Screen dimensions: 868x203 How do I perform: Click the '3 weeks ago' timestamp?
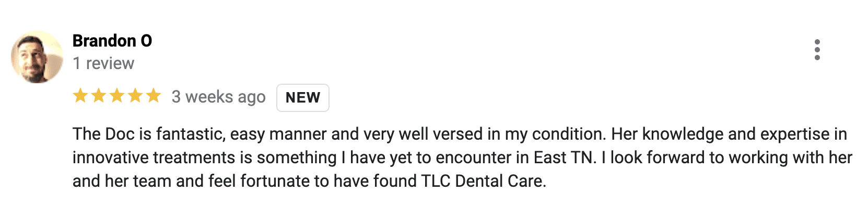(219, 97)
